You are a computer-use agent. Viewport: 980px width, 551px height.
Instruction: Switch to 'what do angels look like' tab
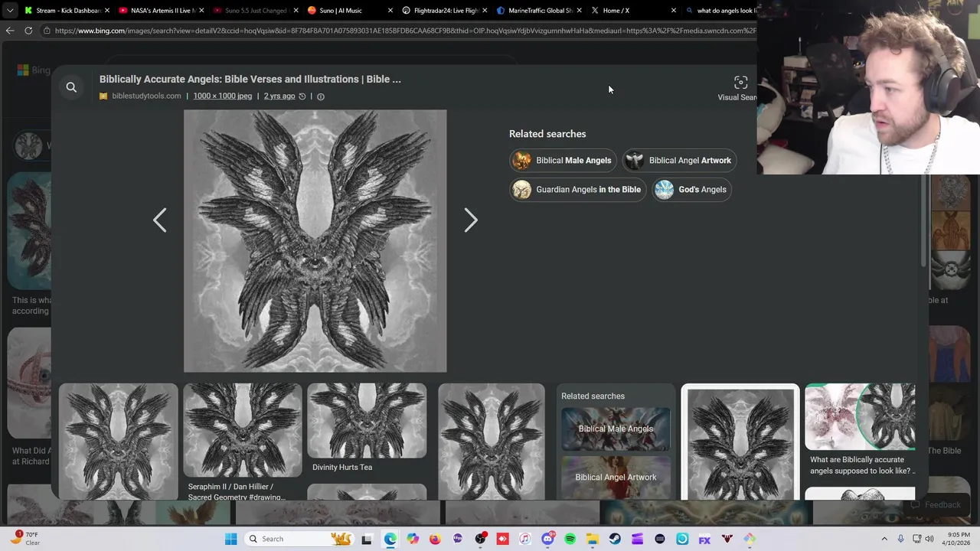tap(720, 11)
